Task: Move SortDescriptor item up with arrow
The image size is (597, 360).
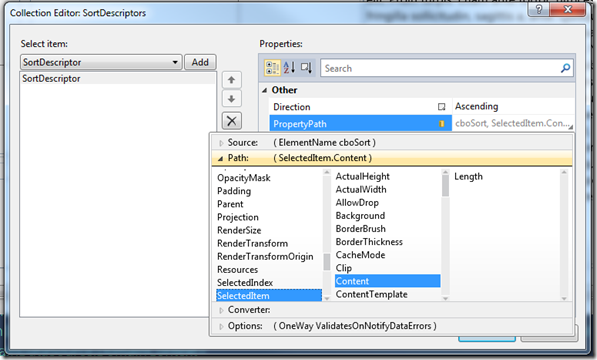Action: [x=231, y=80]
